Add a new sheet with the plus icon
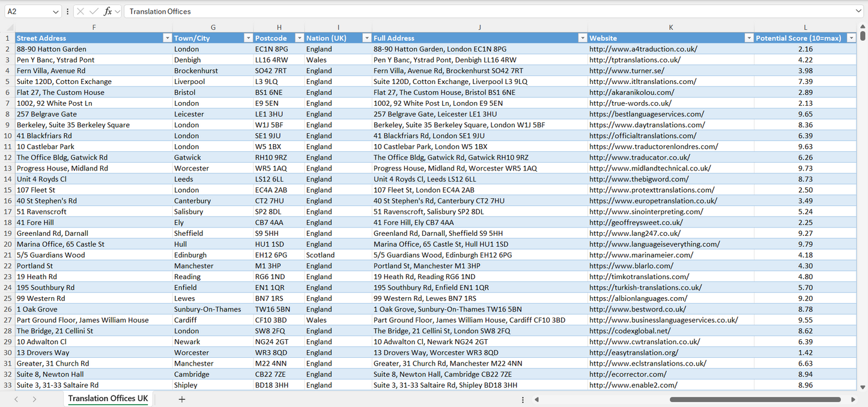Screen dimensions: 868x407 click(182, 399)
